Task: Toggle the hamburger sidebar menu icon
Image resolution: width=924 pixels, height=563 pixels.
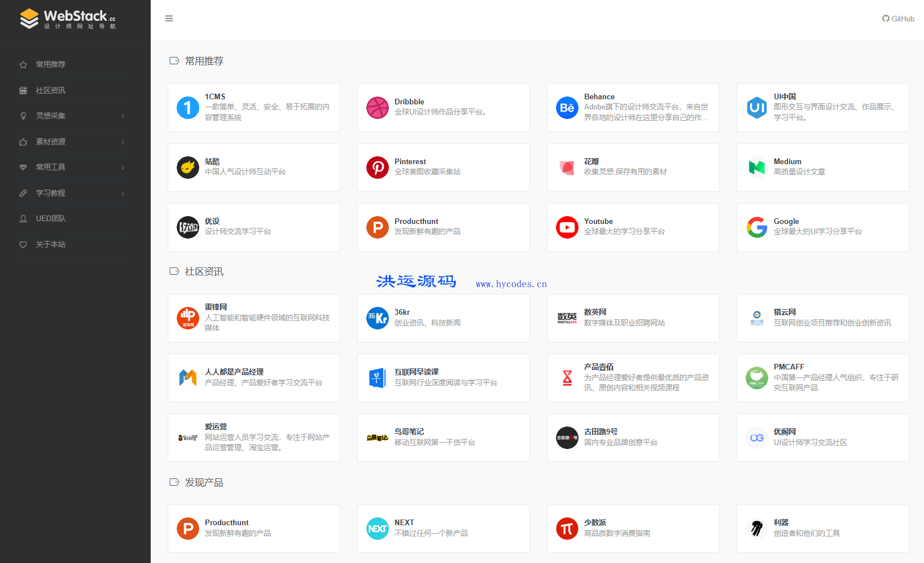Action: tap(169, 19)
